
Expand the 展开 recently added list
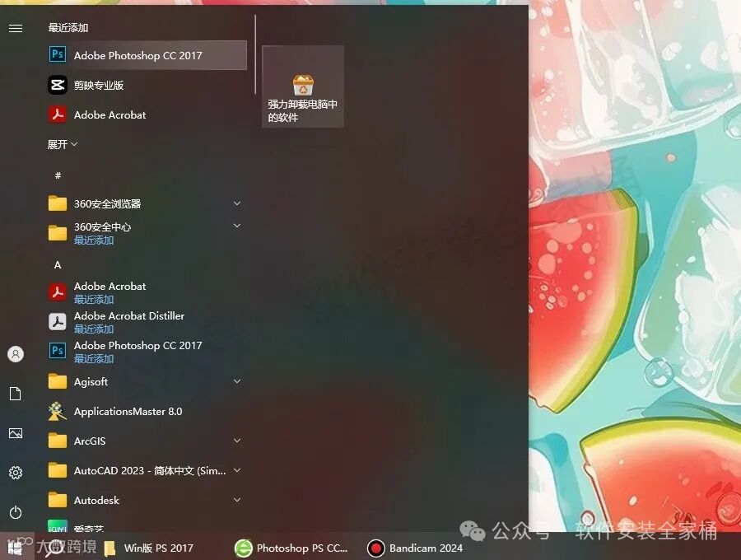pos(63,144)
